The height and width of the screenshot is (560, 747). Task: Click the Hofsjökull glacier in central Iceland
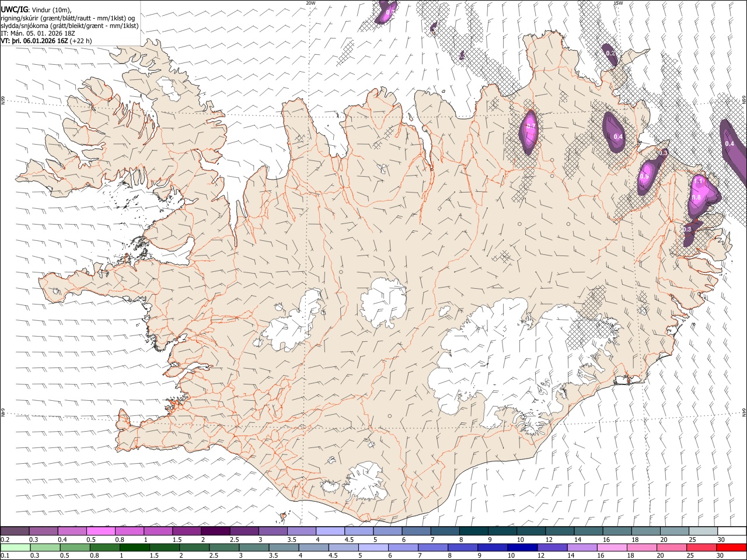(x=383, y=302)
